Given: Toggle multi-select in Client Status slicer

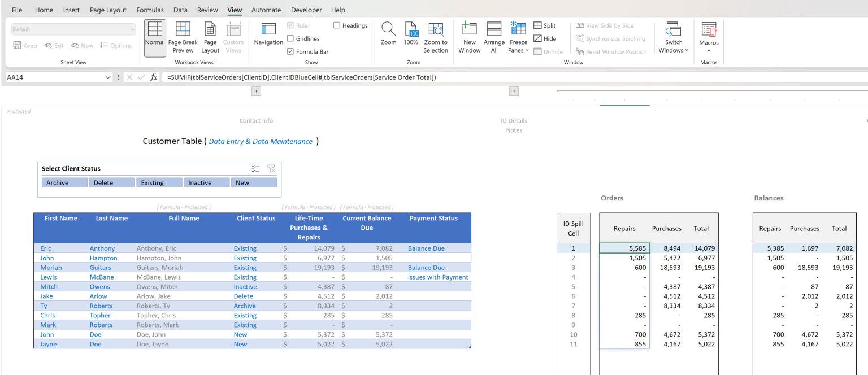Looking at the screenshot, I should point(255,168).
